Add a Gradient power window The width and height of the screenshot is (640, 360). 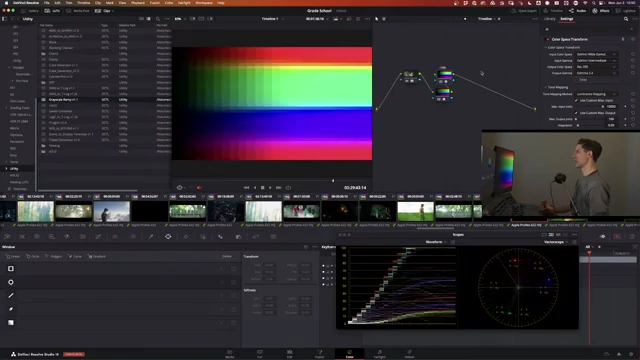click(x=97, y=256)
